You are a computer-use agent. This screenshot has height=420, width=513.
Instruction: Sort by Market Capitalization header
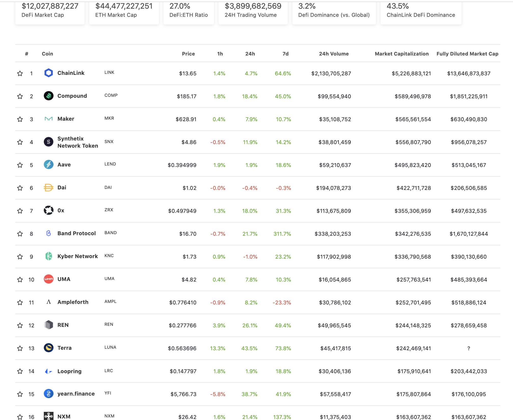pyautogui.click(x=402, y=54)
